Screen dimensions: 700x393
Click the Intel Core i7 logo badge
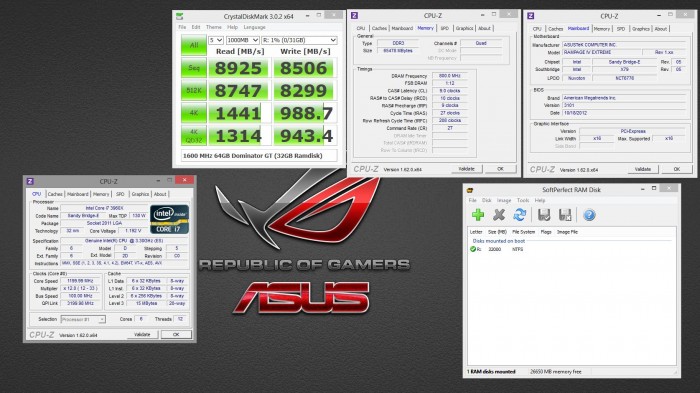(170, 219)
